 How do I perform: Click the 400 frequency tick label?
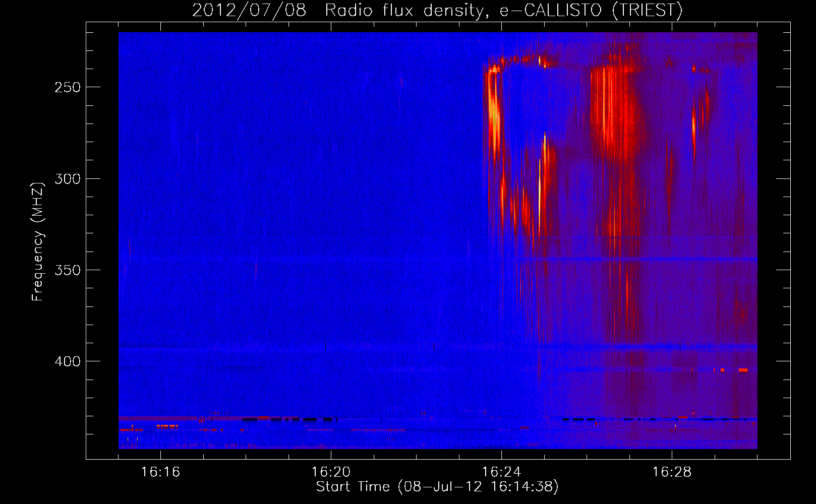click(x=68, y=361)
